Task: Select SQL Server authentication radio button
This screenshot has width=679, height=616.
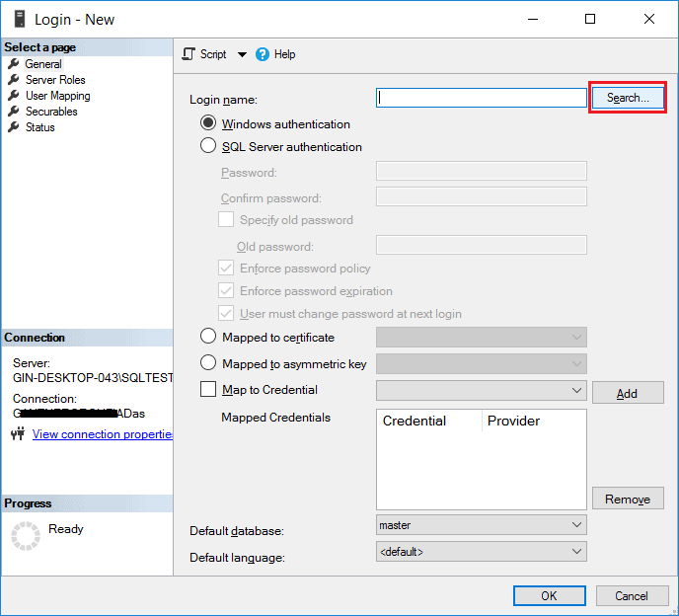Action: [208, 147]
